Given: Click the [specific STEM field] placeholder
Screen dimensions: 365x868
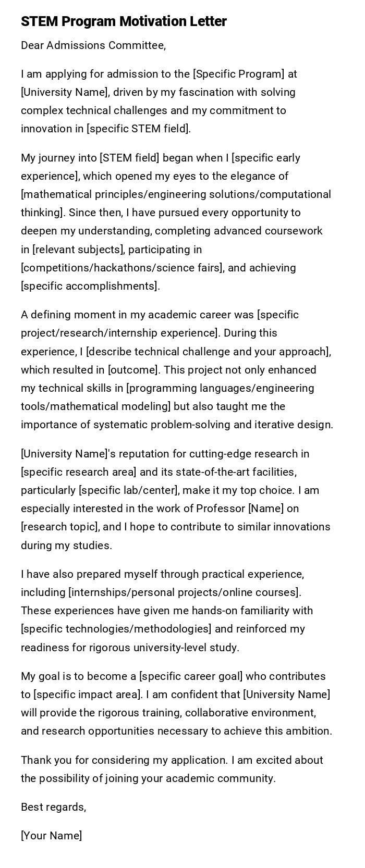Looking at the screenshot, I should (138, 129).
